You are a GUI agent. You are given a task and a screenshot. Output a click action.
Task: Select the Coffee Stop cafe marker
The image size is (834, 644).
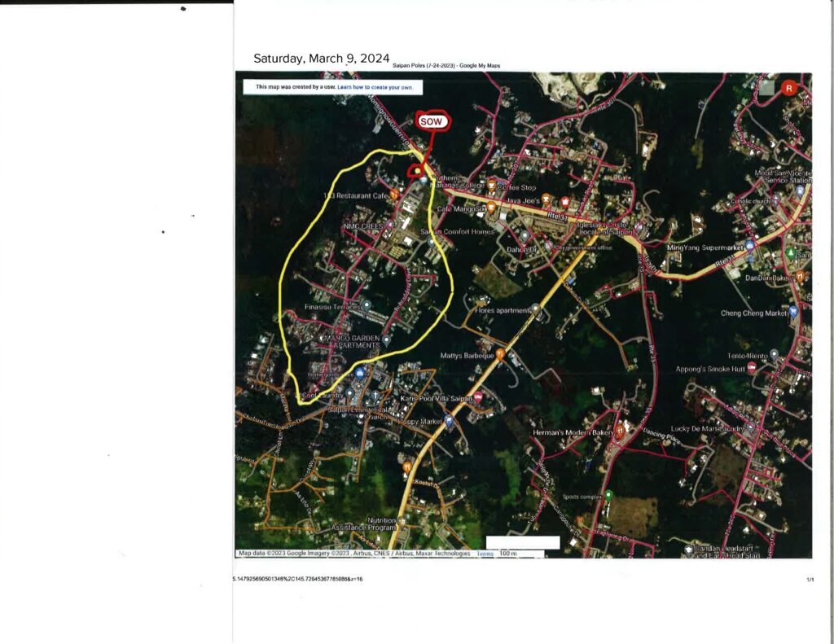pos(491,186)
